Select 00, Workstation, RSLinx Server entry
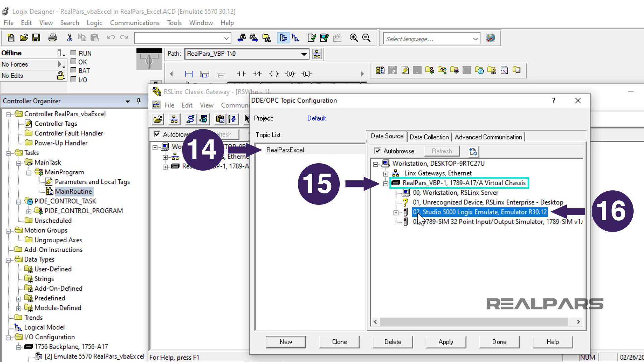 pyautogui.click(x=455, y=193)
